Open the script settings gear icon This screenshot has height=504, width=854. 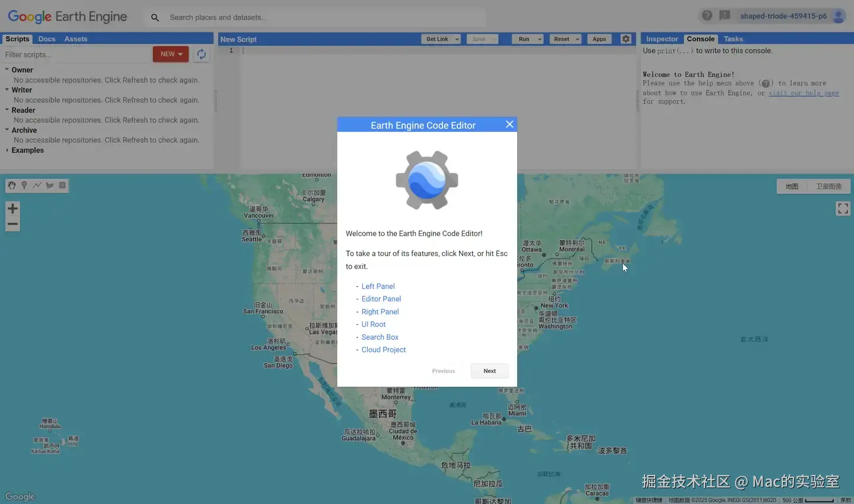626,39
